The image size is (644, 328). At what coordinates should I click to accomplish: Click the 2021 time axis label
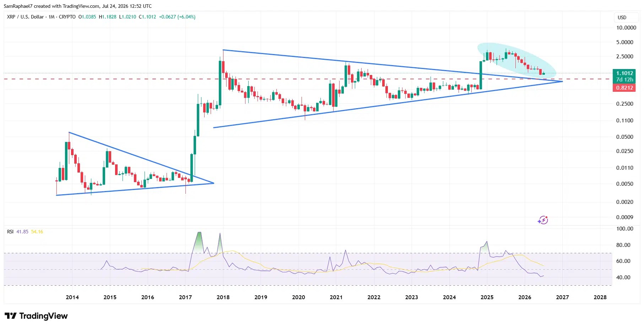pos(336,297)
